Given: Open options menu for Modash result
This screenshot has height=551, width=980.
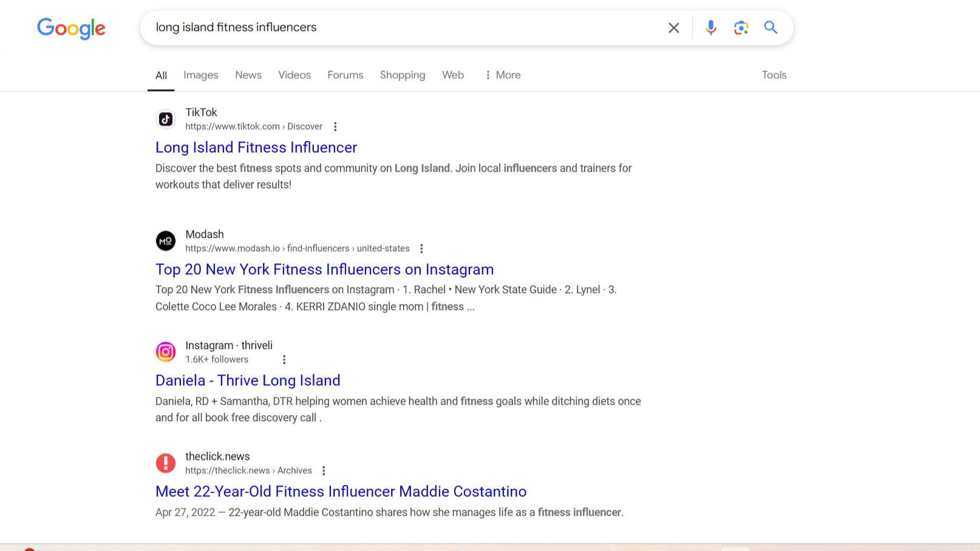Looking at the screenshot, I should pos(421,249).
